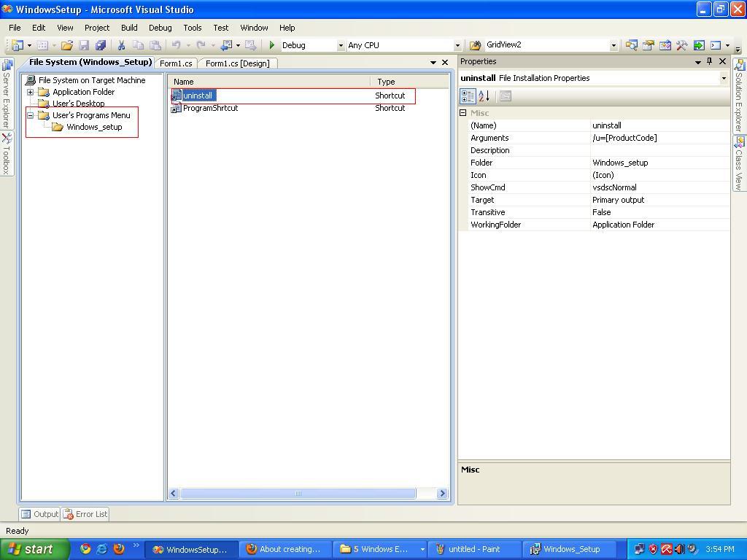Screen dimensions: 747x560
Task: Open the Error List panel tab
Action: point(85,514)
